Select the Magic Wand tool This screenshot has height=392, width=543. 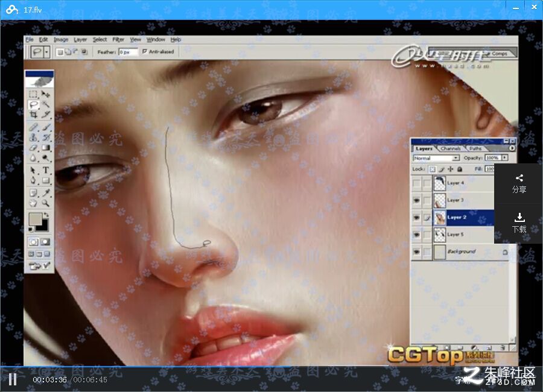tap(46, 104)
